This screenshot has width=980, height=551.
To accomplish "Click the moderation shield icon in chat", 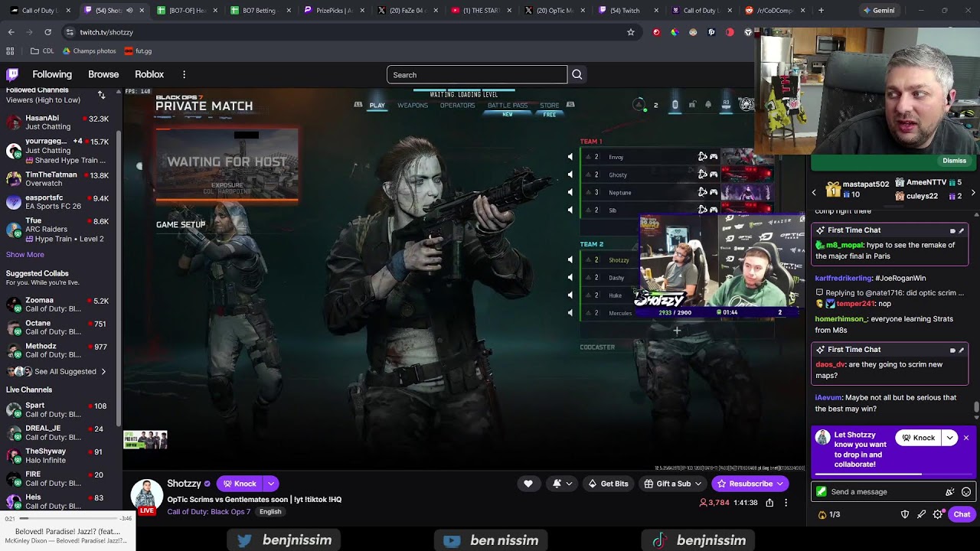I will tap(905, 514).
